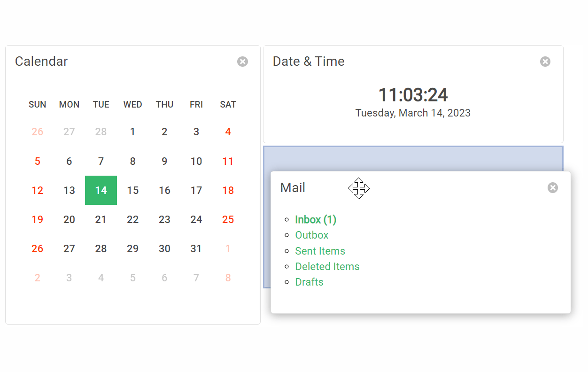Close the Calendar panel

click(242, 62)
